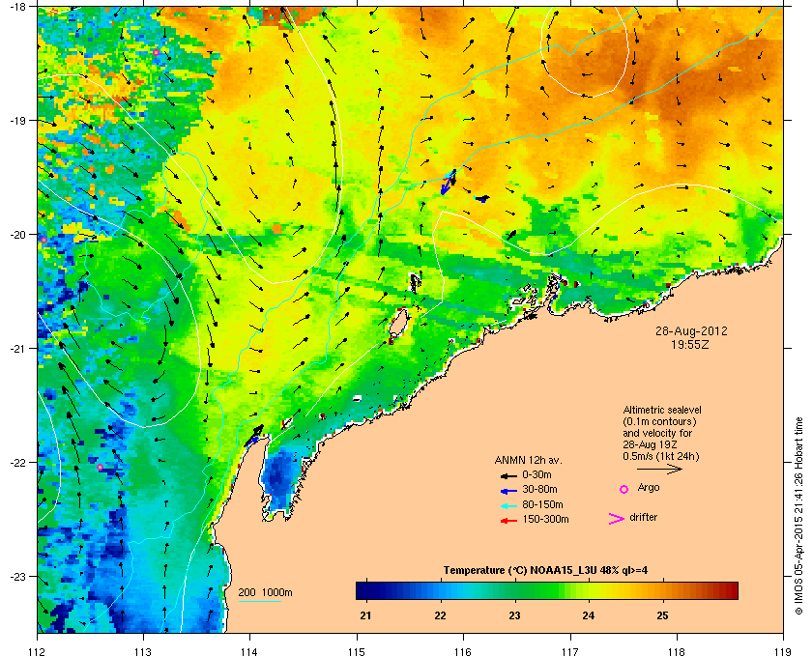Click the red 150-300m legend arrow
Image resolution: width=812 pixels, height=657 pixels.
coord(508,521)
